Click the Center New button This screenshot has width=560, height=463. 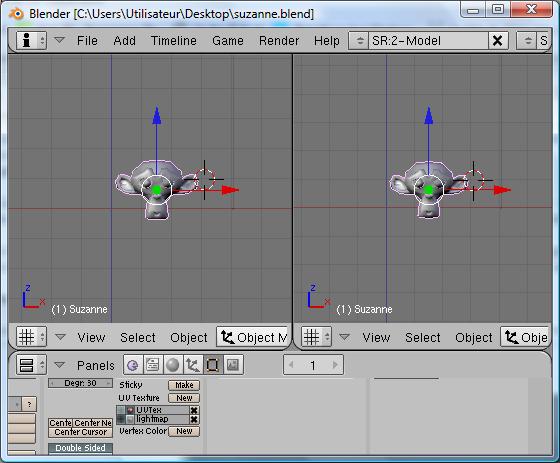93,423
